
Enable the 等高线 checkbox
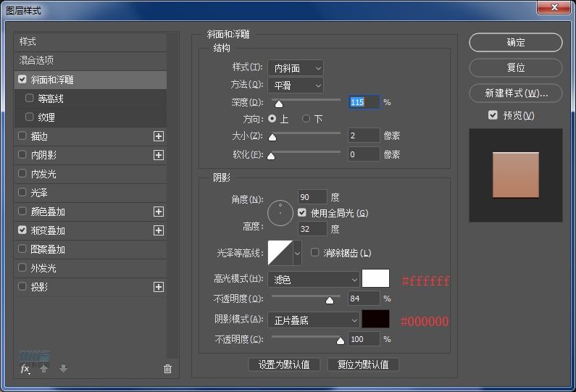click(x=30, y=98)
